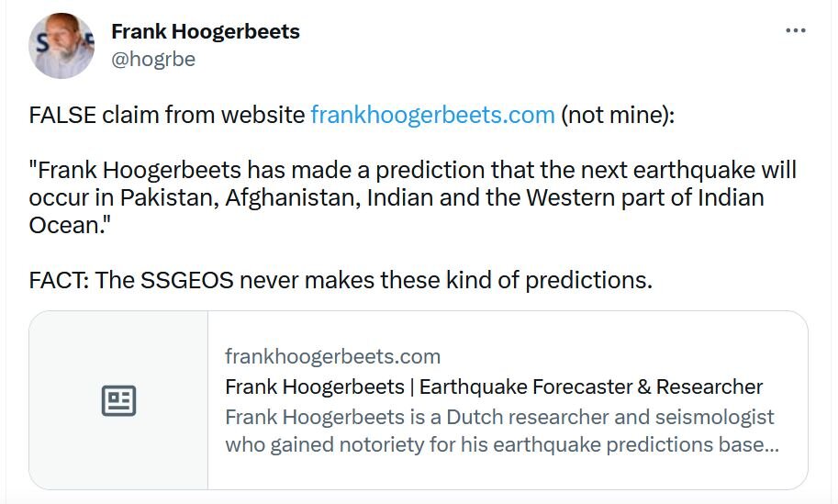Open Frank Hoogerbeets' profile avatar photo
This screenshot has width=838, height=504.
point(62,46)
